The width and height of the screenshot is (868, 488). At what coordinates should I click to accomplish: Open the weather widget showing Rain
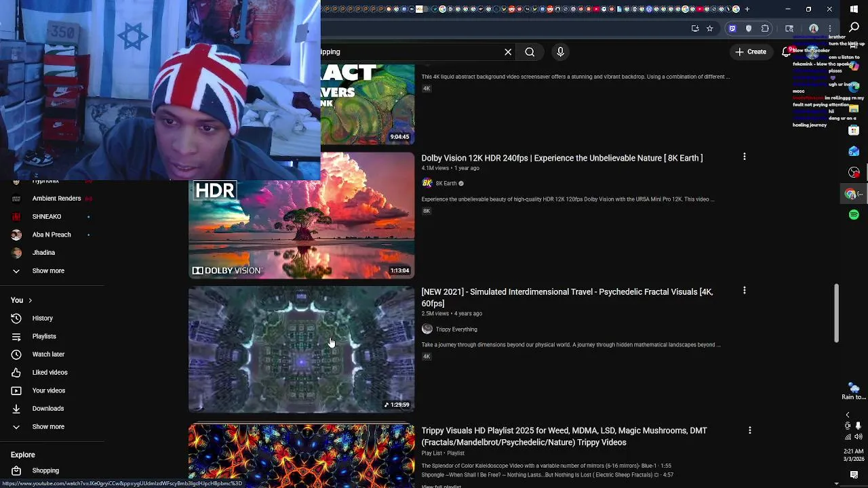click(x=854, y=391)
